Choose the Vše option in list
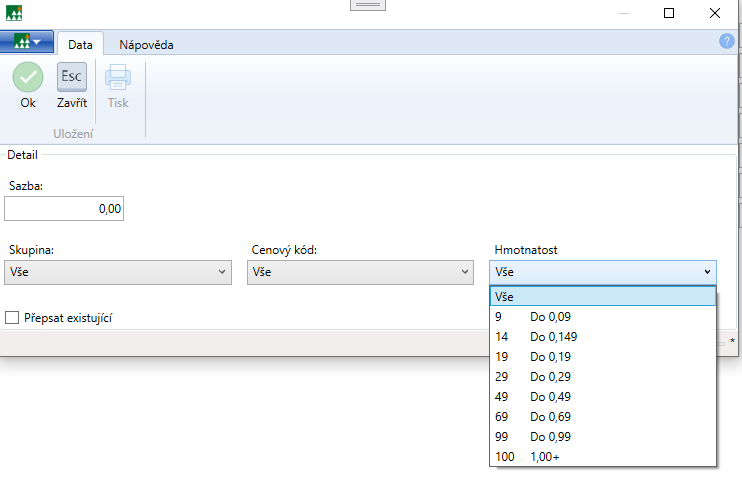 tap(603, 297)
